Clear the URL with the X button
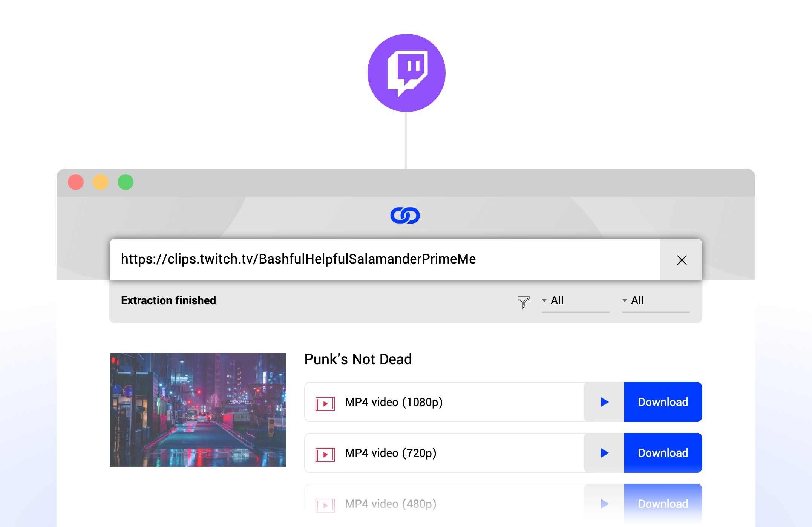Image resolution: width=812 pixels, height=527 pixels. (x=682, y=260)
